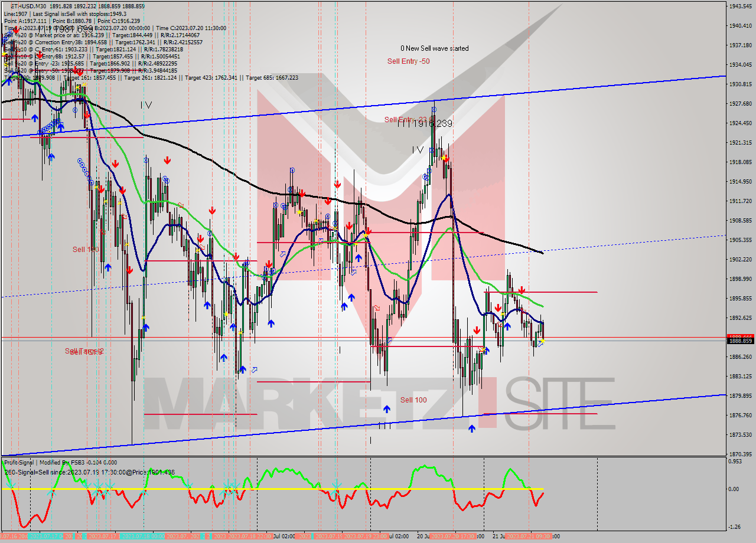The width and height of the screenshot is (756, 543).
Task: Click the 1921.345 price axis label
Action: pyautogui.click(x=740, y=142)
